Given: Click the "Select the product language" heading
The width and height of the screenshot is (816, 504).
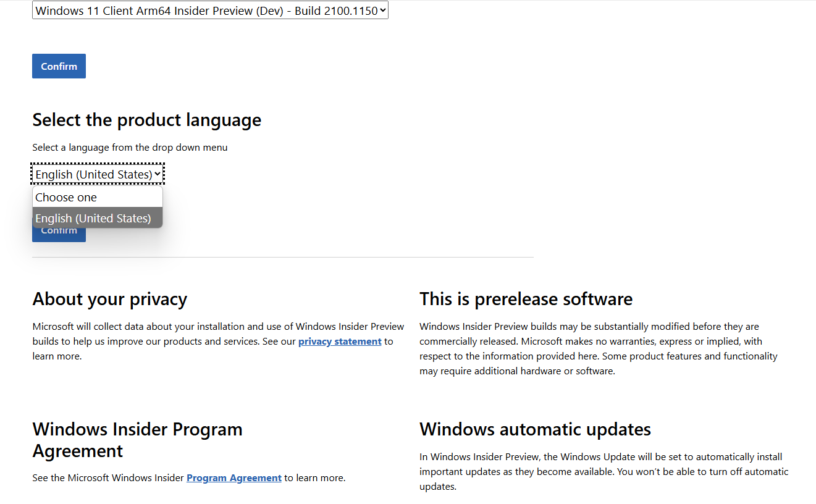Looking at the screenshot, I should coord(147,120).
